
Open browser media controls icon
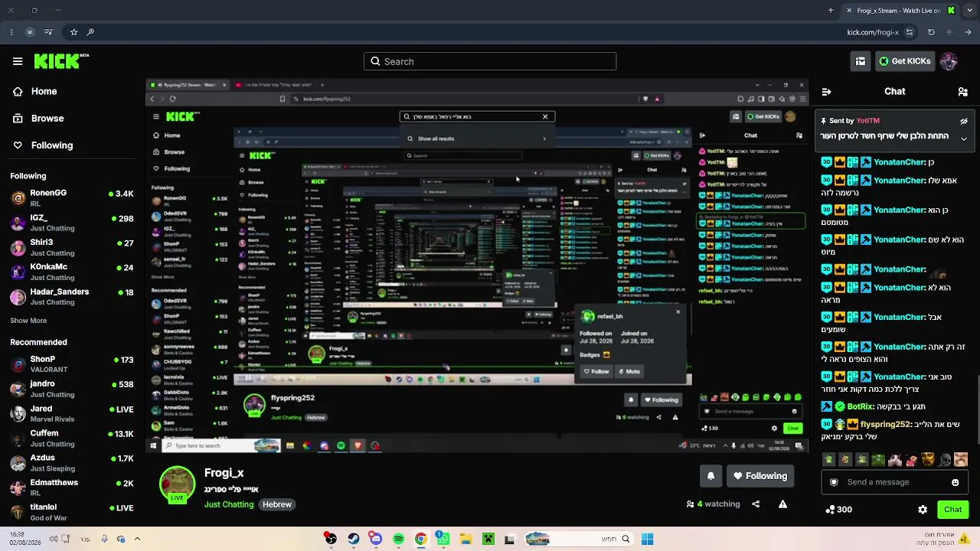point(48,32)
